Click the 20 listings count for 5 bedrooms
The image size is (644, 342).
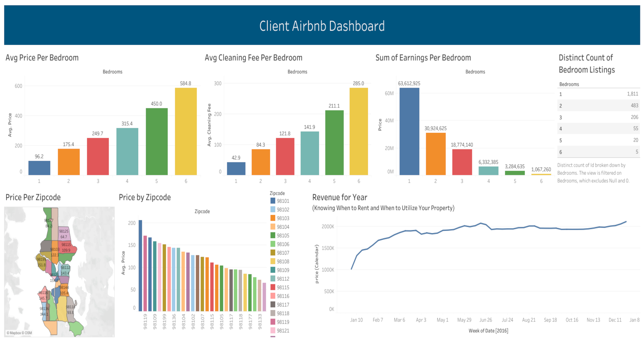point(635,140)
